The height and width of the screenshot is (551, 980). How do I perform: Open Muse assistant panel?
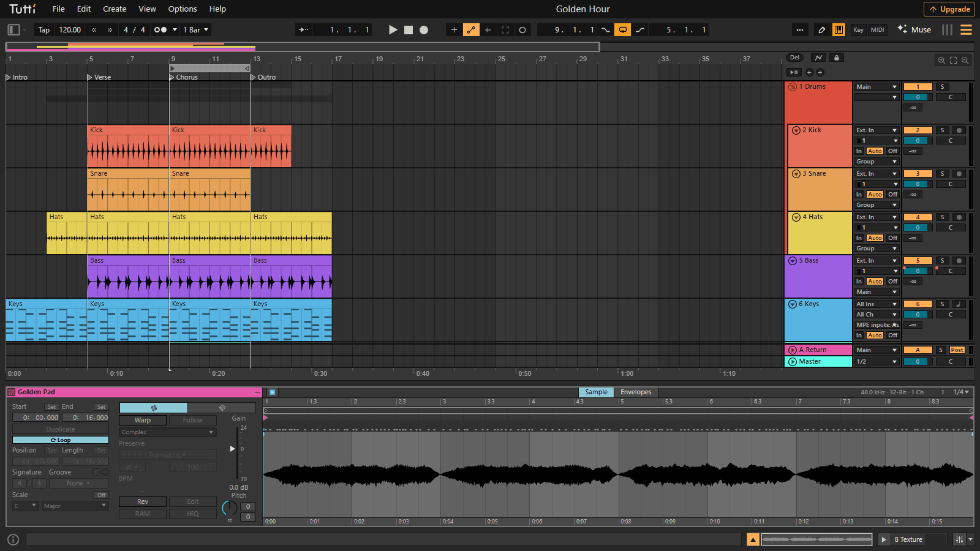coord(914,29)
